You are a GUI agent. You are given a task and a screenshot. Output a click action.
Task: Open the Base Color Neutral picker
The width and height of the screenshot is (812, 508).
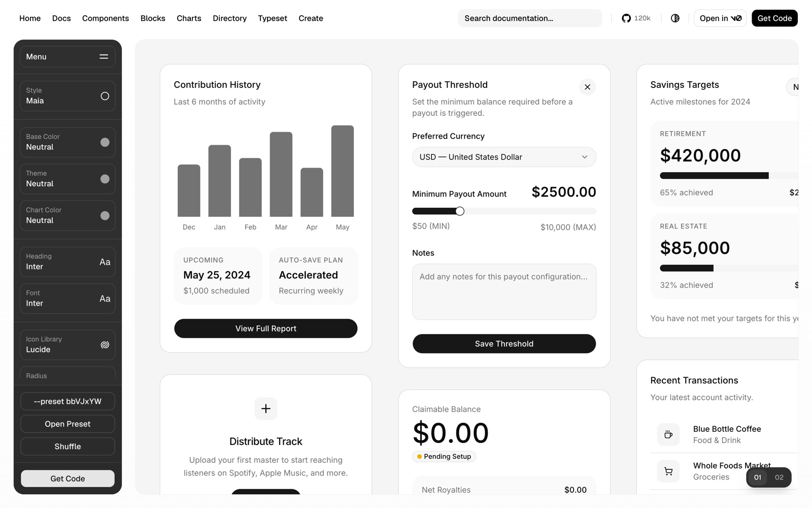(x=67, y=142)
